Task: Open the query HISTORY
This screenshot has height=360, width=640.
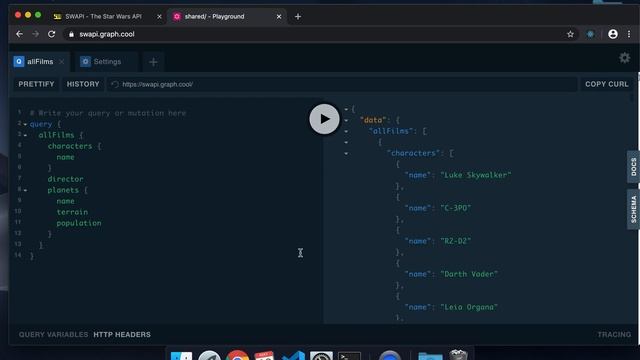Action: (x=83, y=84)
